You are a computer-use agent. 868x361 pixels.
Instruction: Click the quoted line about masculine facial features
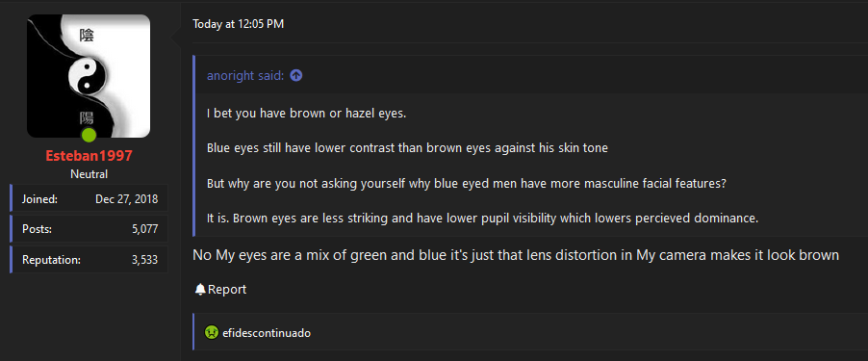point(466,184)
